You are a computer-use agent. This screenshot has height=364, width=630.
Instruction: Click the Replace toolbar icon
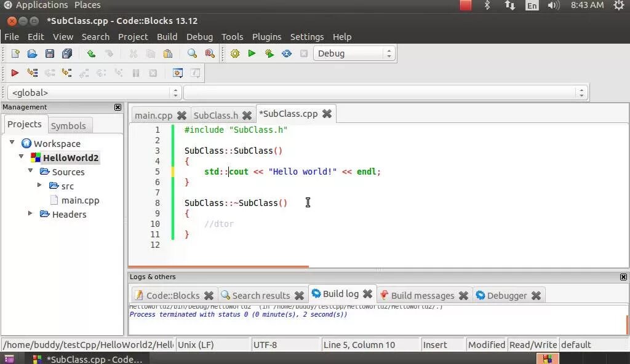(210, 53)
